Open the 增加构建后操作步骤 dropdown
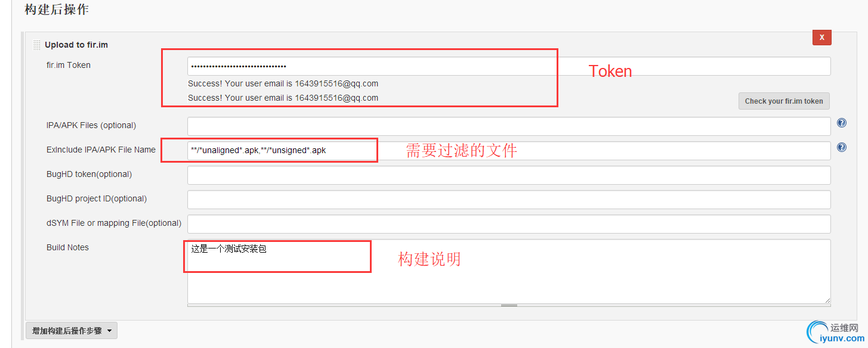 coord(72,330)
